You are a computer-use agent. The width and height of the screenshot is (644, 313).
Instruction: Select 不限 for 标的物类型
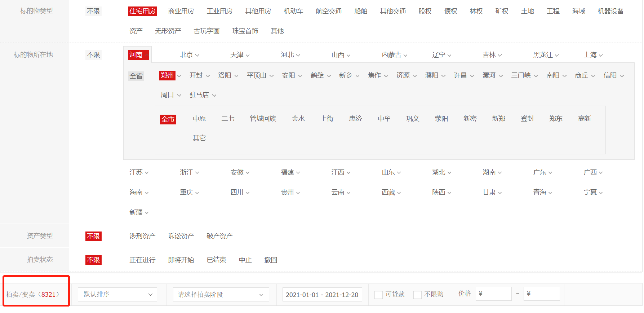93,11
